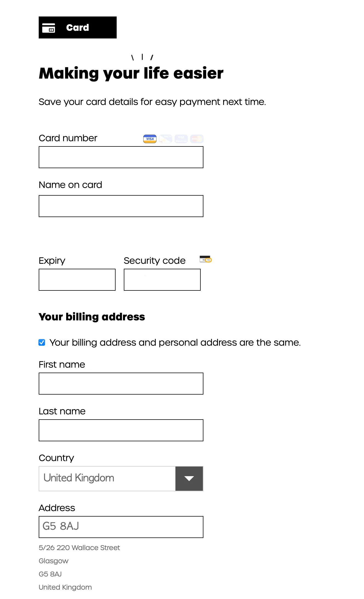Click the faded Mastercard logo icon
Viewport: 364px width, 599px height.
pyautogui.click(x=197, y=139)
